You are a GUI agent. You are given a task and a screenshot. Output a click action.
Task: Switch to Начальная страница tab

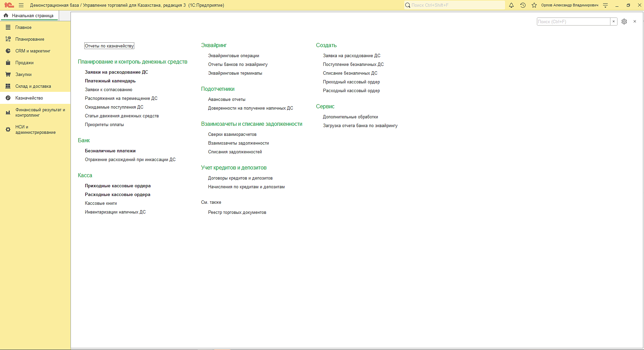click(x=30, y=15)
